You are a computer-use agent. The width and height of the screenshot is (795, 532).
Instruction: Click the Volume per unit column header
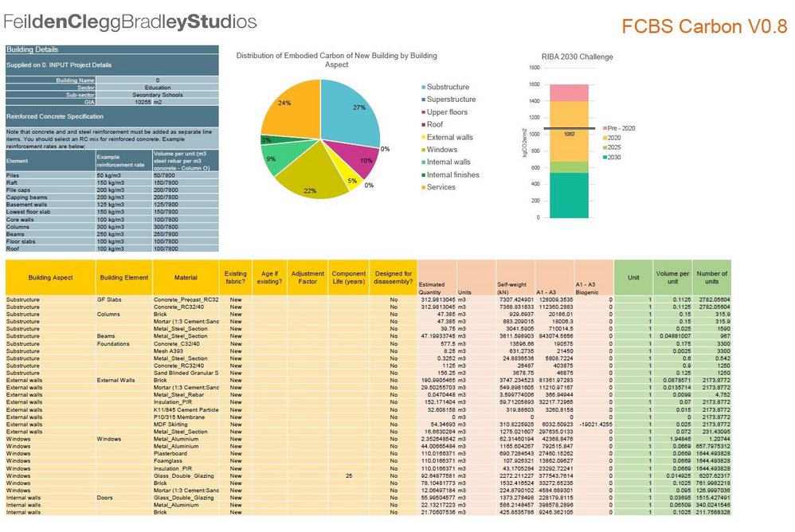pyautogui.click(x=673, y=278)
